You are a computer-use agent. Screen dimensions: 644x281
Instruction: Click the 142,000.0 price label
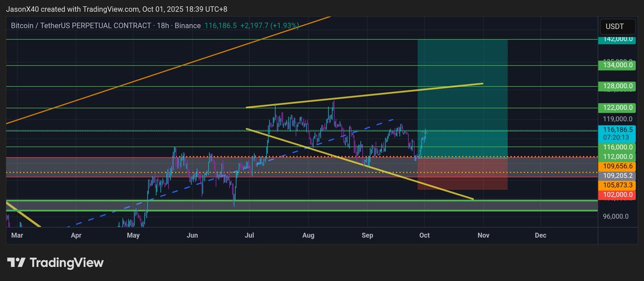618,39
